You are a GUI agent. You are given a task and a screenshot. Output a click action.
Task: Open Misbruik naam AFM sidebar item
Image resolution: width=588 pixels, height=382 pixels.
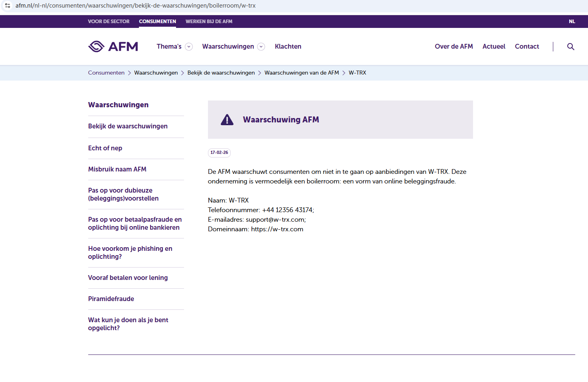click(117, 169)
